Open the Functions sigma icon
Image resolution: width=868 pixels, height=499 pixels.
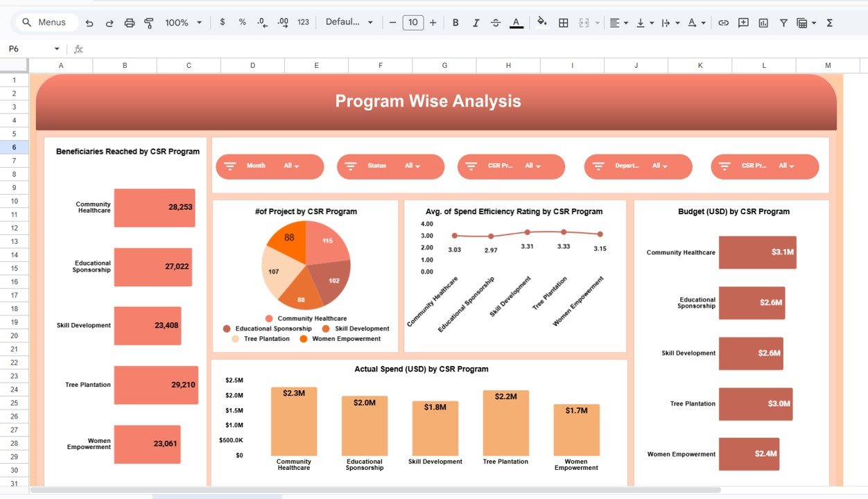tap(829, 23)
